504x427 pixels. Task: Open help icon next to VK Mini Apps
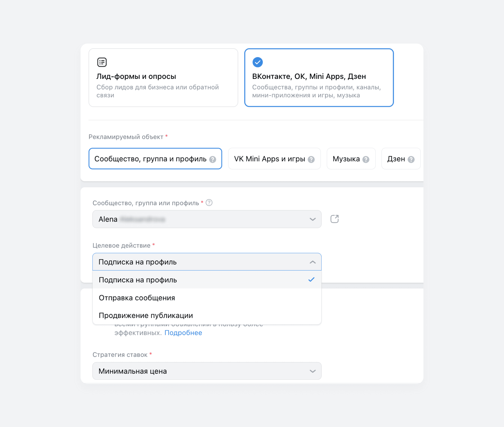tap(311, 160)
